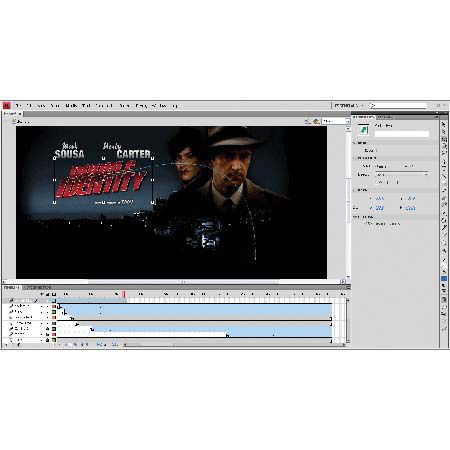Click the Edit Scene icon above stage
450x450 pixels.
click(308, 121)
